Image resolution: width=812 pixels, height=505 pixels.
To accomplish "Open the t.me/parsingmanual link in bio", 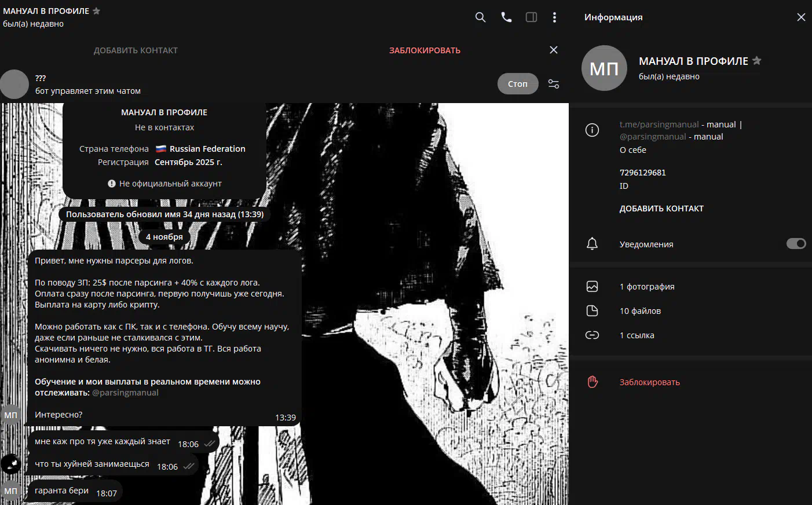I will click(x=659, y=125).
